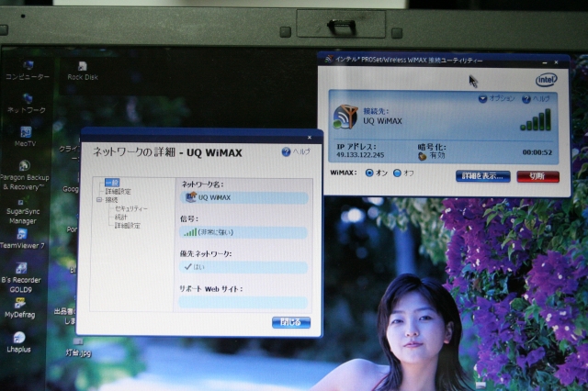The width and height of the screenshot is (588, 391).
Task: Click the encryption 有効 lock icon
Action: tap(423, 156)
